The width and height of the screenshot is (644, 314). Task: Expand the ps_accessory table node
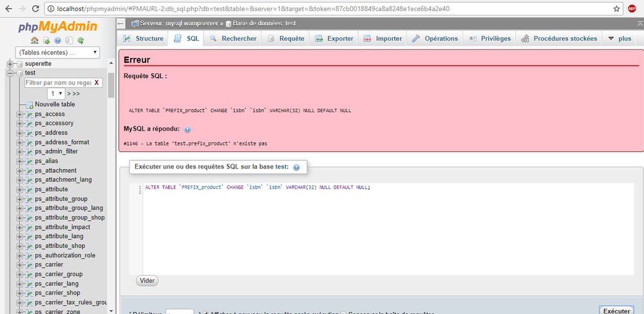tap(19, 124)
